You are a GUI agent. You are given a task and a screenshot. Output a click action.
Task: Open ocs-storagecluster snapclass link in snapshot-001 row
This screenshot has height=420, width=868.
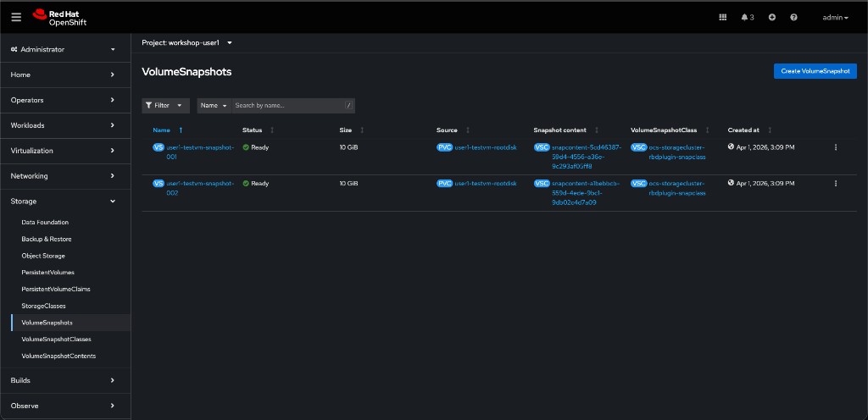pyautogui.click(x=677, y=152)
